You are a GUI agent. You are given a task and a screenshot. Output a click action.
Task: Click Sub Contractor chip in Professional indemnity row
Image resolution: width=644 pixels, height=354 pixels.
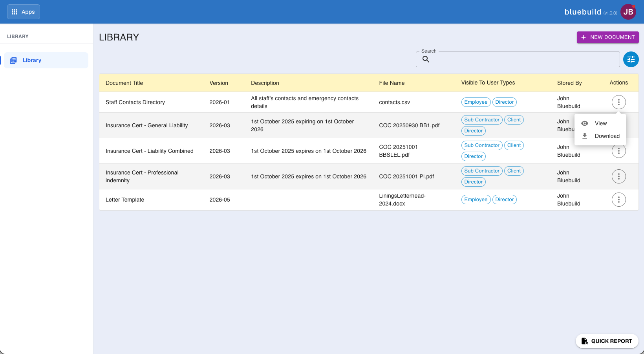482,171
